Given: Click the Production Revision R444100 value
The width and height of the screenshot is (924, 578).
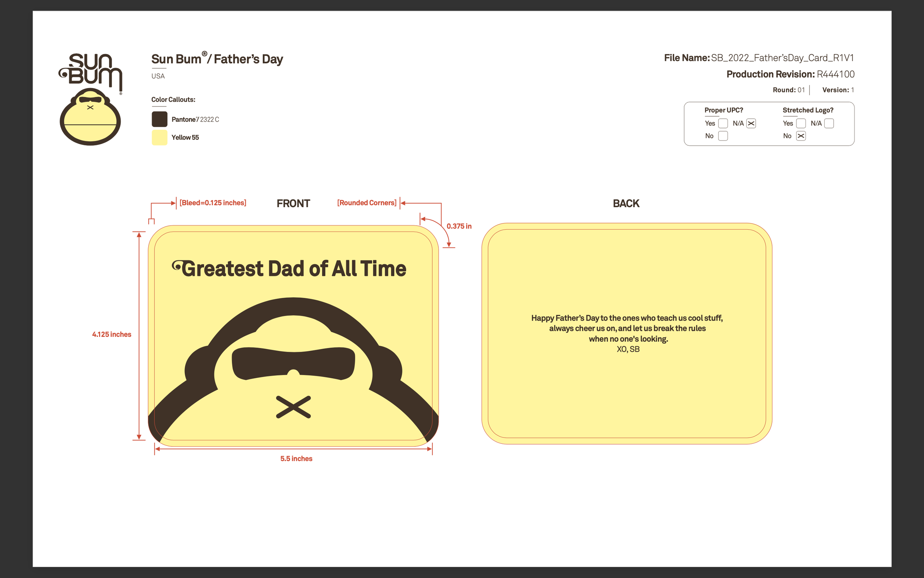Looking at the screenshot, I should 835,74.
